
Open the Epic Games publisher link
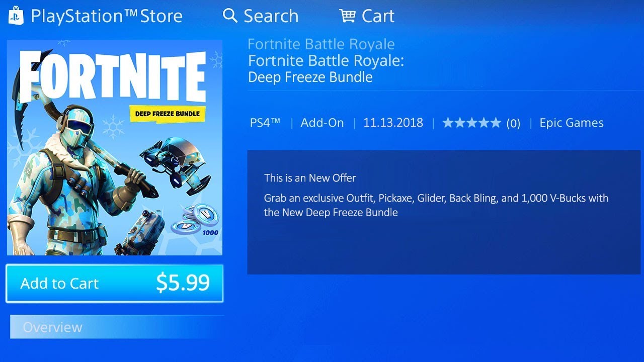572,123
